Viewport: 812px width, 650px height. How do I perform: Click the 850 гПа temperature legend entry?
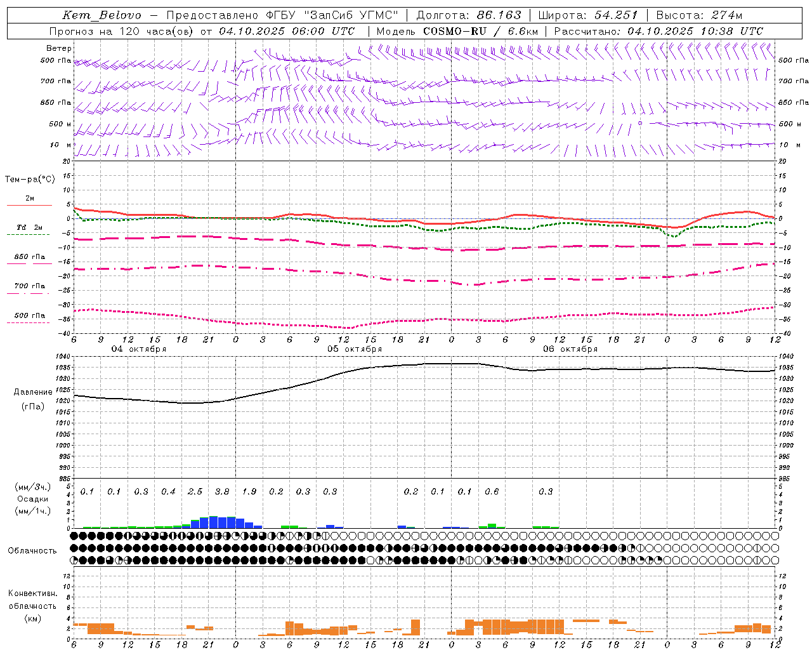pos(29,259)
